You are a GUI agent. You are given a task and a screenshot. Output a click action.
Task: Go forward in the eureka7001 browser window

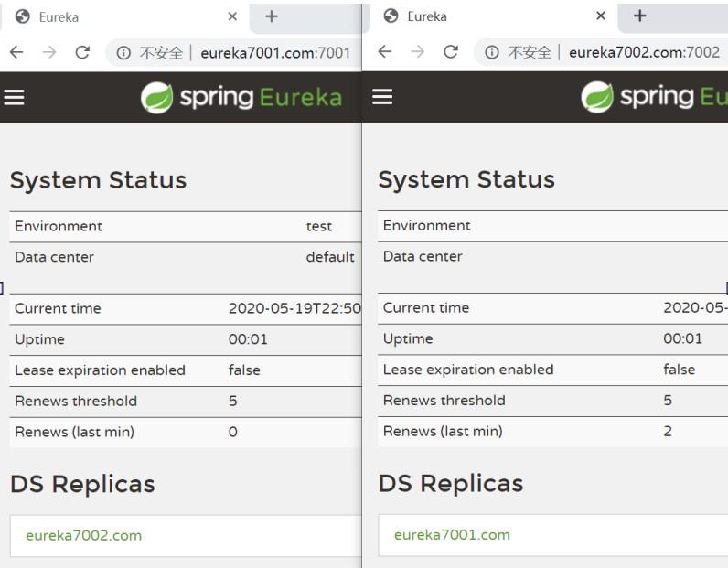[x=49, y=52]
